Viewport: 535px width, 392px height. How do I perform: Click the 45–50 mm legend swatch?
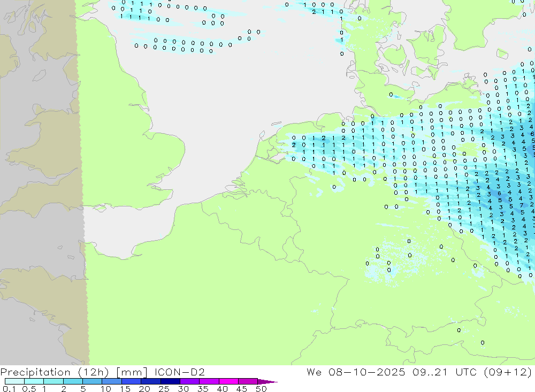coord(248,381)
